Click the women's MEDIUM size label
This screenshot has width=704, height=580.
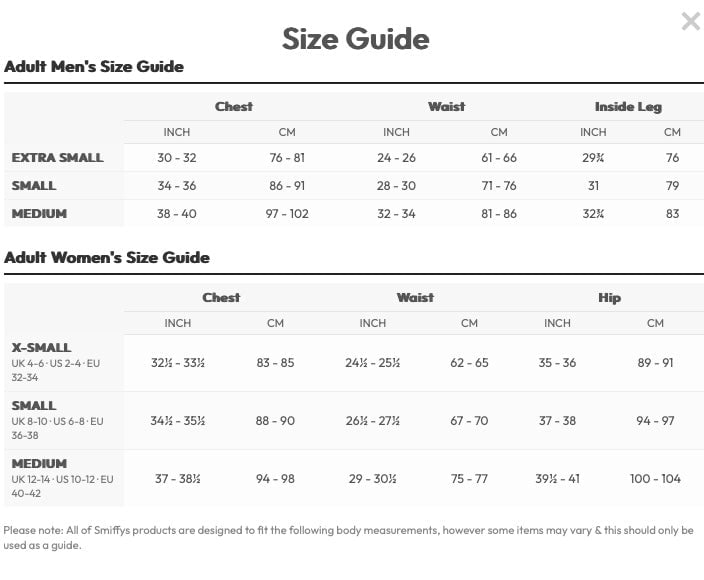click(x=39, y=463)
